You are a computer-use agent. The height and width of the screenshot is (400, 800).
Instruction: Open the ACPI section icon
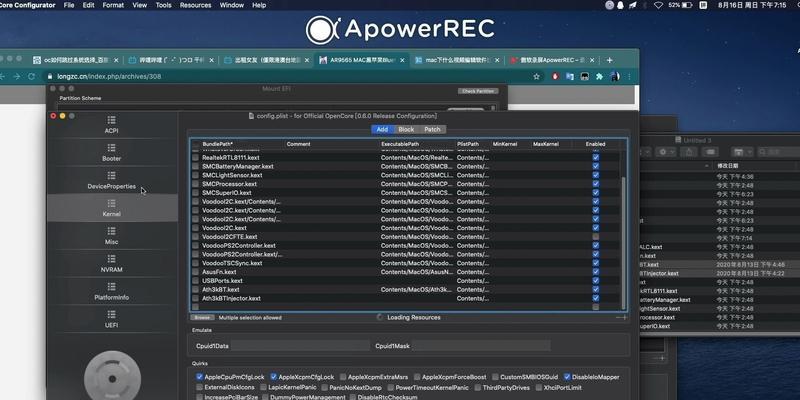111,120
